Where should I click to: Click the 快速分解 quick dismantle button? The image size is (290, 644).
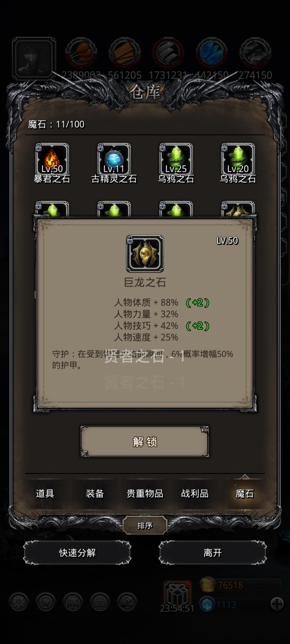click(77, 552)
